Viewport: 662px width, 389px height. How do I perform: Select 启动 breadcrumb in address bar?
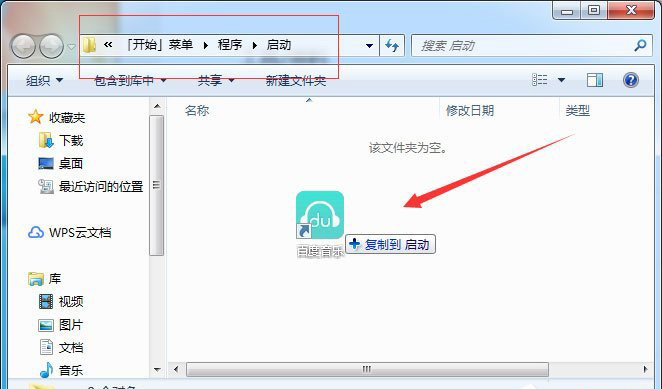(279, 44)
